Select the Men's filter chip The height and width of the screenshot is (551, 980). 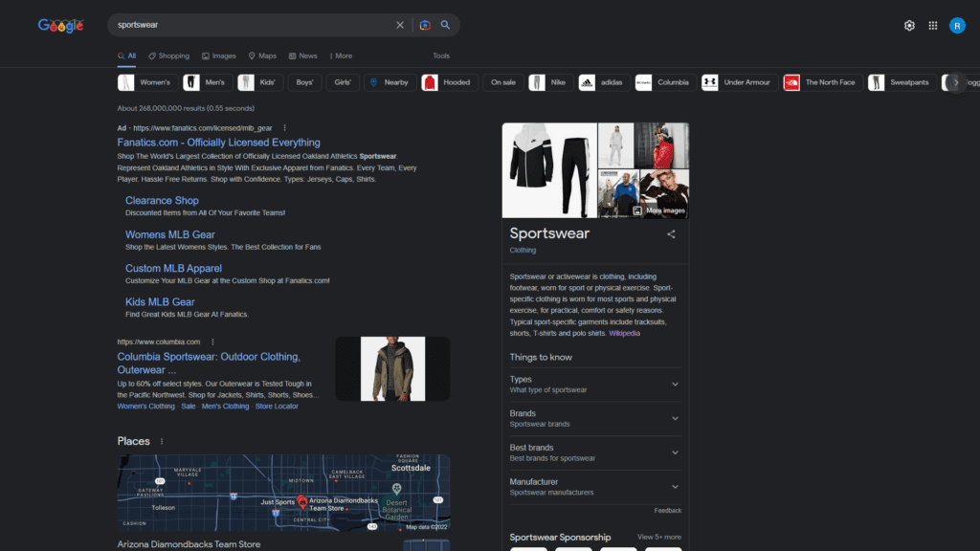[208, 82]
